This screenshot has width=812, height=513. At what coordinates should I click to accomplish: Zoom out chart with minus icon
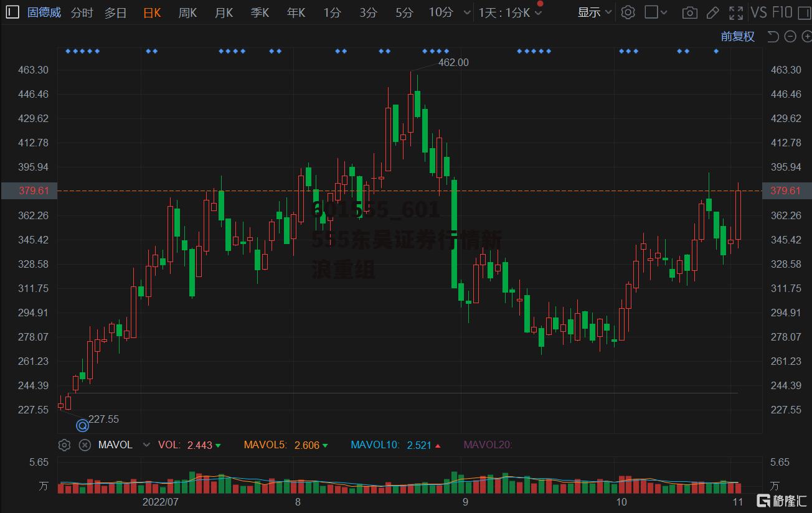[790, 37]
